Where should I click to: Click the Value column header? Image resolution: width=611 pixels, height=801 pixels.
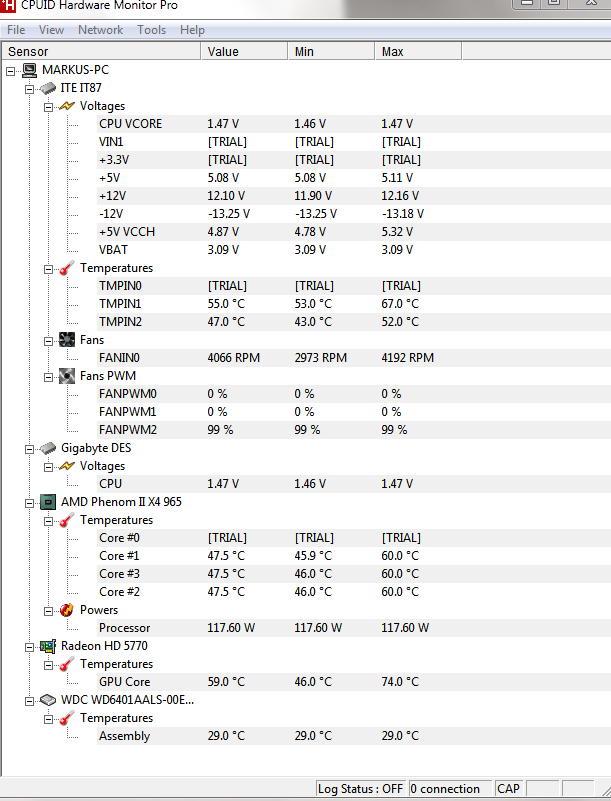coord(244,52)
